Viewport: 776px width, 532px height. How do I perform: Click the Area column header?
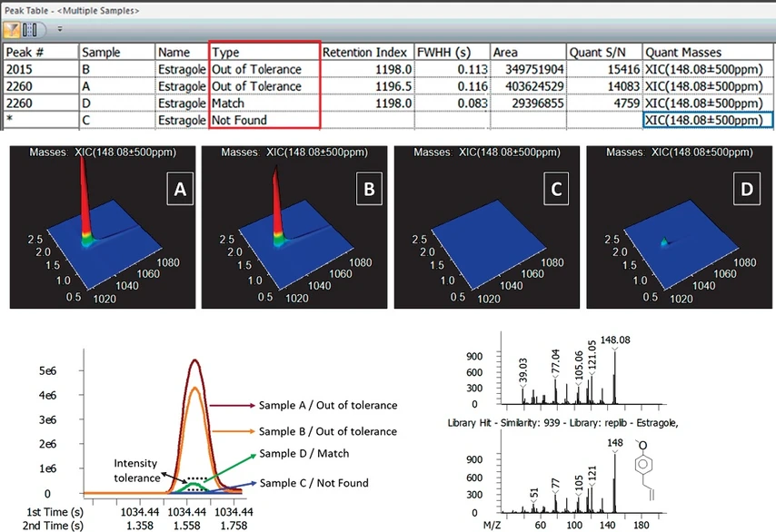tap(528, 52)
